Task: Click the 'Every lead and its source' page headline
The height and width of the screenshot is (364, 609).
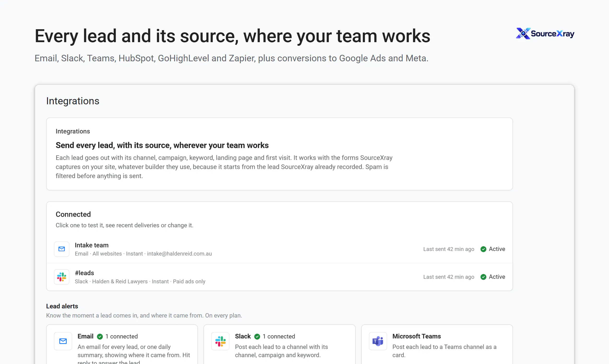Action: (232, 36)
